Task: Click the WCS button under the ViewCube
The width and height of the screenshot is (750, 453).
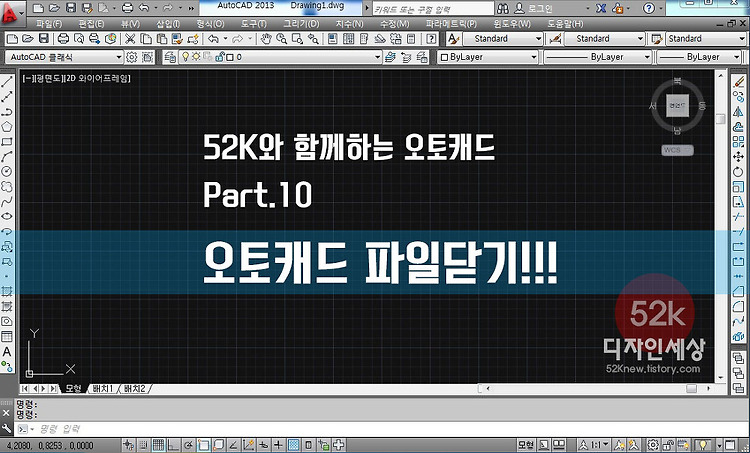Action: (677, 150)
